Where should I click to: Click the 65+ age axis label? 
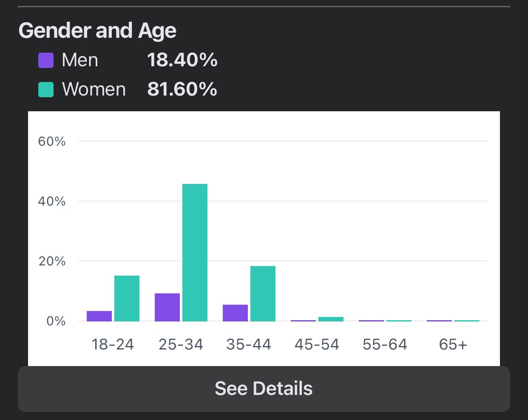pyautogui.click(x=453, y=344)
